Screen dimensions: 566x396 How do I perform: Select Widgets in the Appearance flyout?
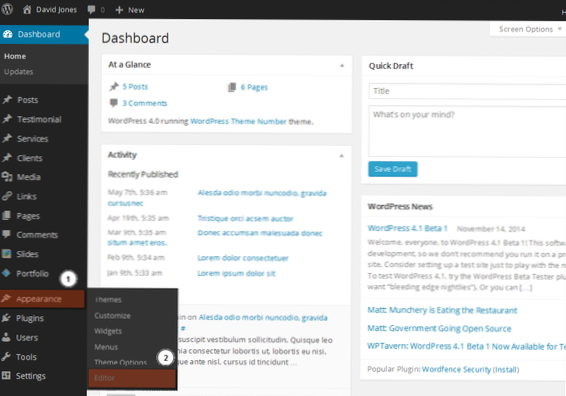108,331
